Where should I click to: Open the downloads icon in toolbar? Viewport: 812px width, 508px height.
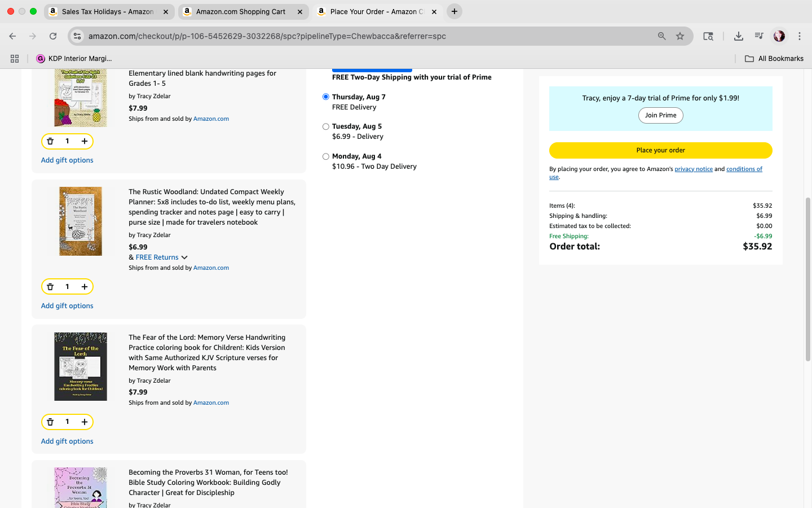(x=738, y=36)
